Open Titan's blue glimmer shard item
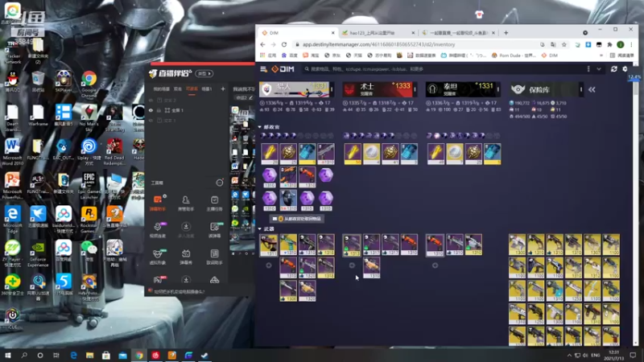The image size is (644, 362). tap(492, 154)
